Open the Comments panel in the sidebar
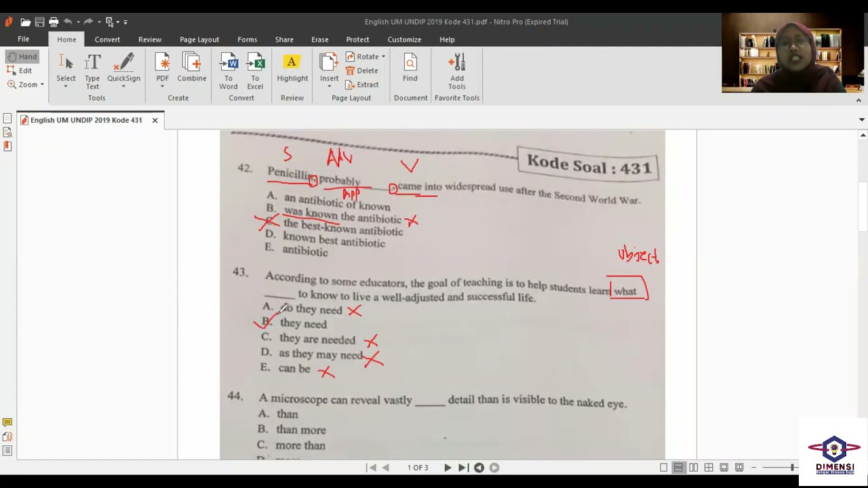The width and height of the screenshot is (868, 488). click(x=7, y=423)
